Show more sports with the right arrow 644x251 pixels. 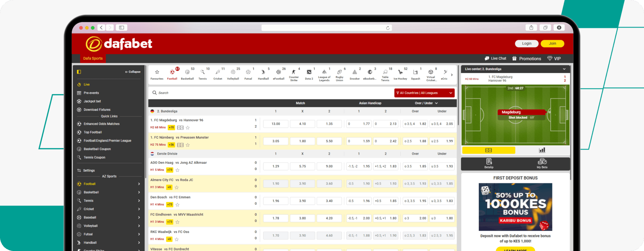point(452,75)
